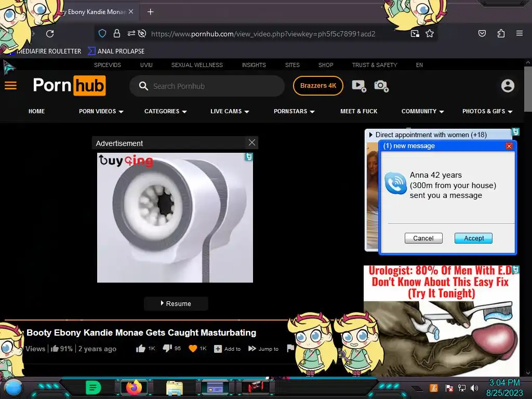
Task: Click the Accept button in message popup
Action: pos(474,238)
